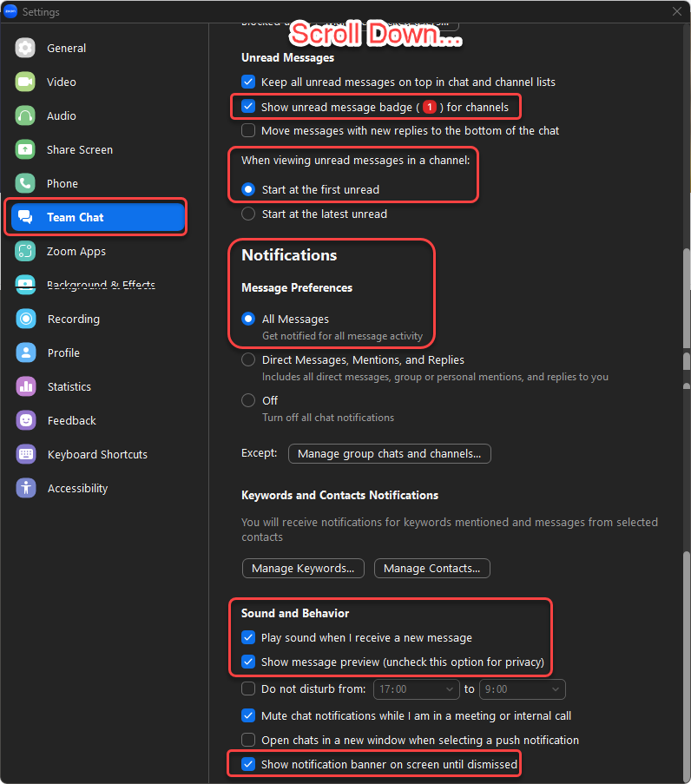Click Manage Keywords button
The height and width of the screenshot is (784, 691).
coord(303,569)
